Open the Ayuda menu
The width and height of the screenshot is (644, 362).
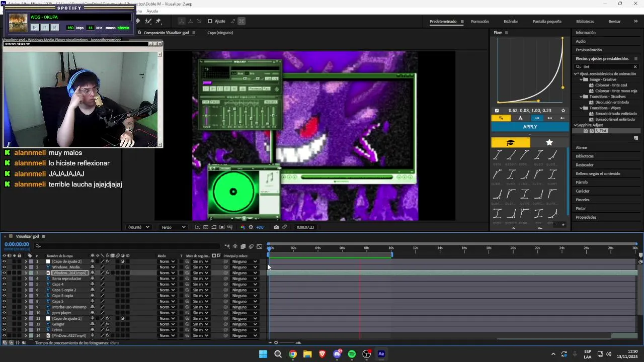click(x=152, y=11)
